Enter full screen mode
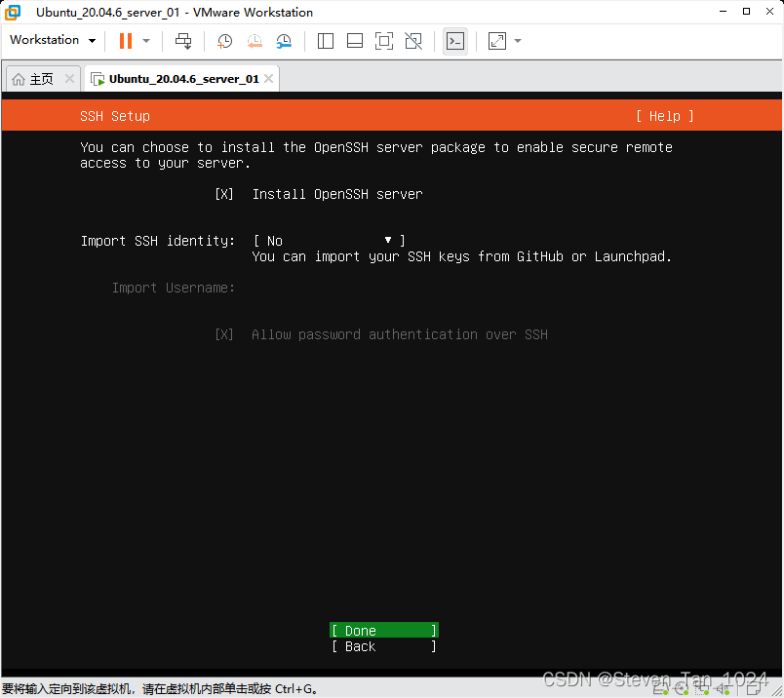This screenshot has height=698, width=784. pos(384,41)
